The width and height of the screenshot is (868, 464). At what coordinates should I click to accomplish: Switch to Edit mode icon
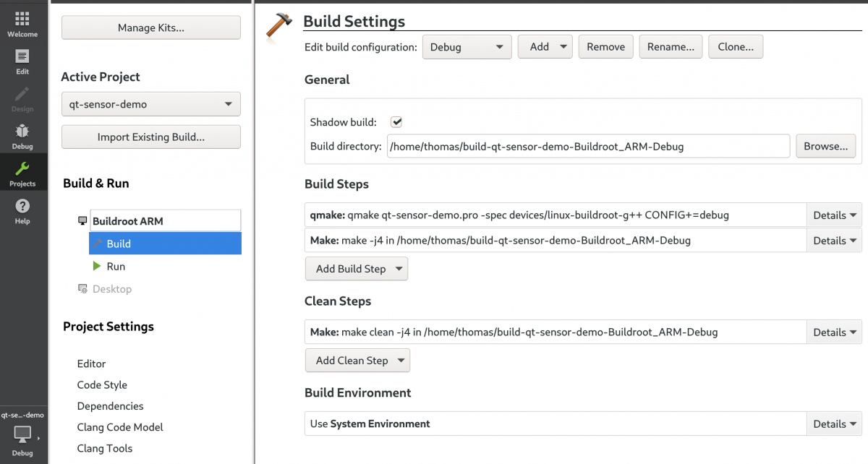click(x=22, y=56)
